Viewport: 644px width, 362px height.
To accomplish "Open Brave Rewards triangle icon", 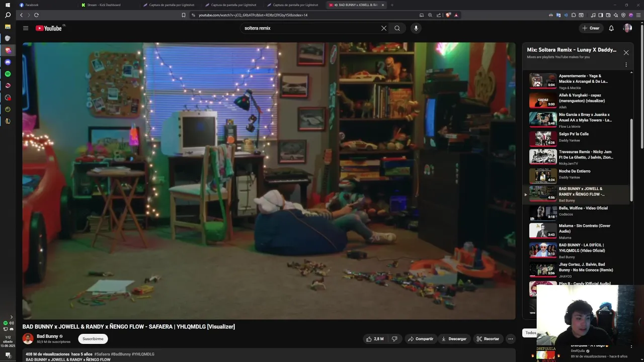I will pyautogui.click(x=456, y=15).
